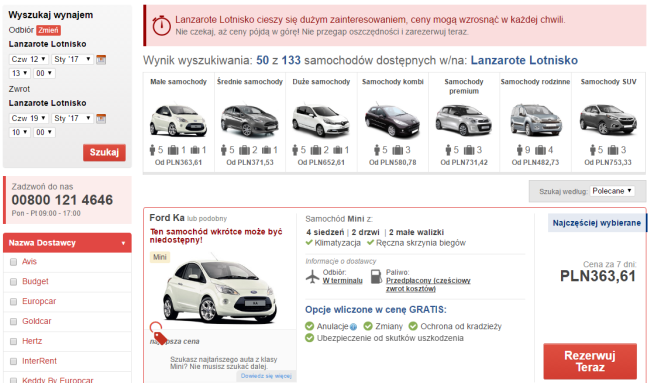The image size is (650, 383).
Task: Open the W terminalu link
Action: point(342,281)
